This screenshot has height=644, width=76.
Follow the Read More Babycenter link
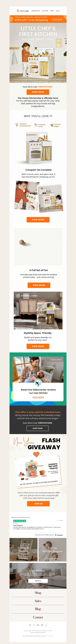coord(38,397)
